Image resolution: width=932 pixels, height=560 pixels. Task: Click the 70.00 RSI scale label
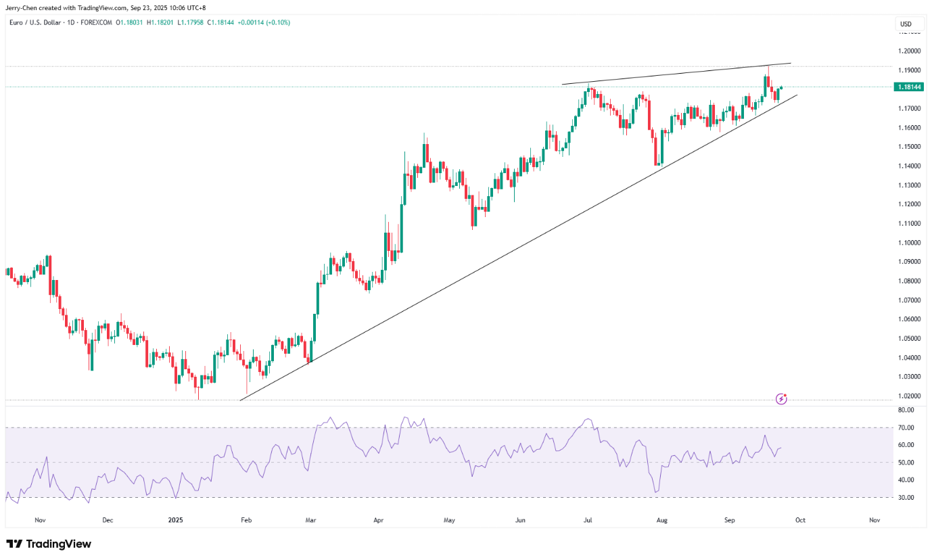pos(906,427)
